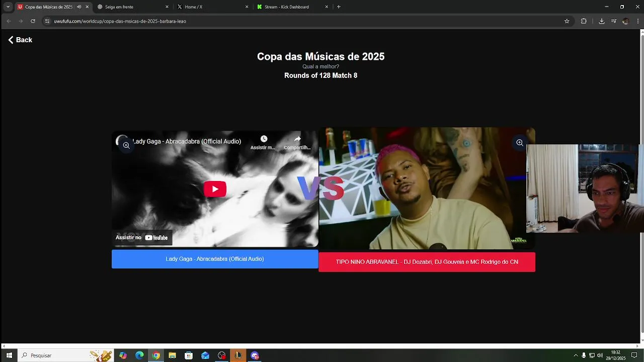Open Copilot from the taskbar
The width and height of the screenshot is (644, 362).
(x=123, y=355)
